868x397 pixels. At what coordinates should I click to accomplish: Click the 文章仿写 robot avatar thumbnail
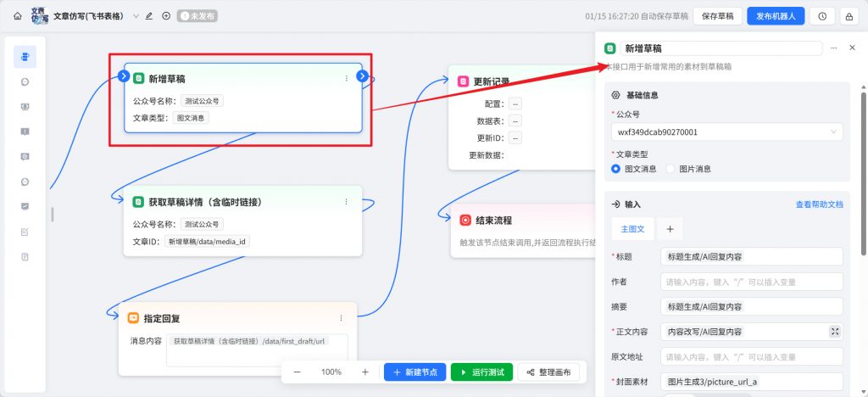(39, 15)
